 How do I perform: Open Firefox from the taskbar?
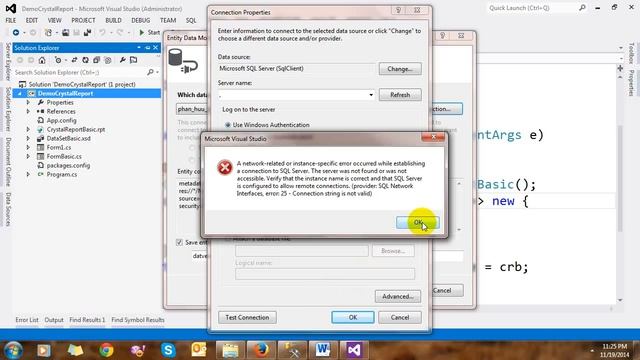[261, 350]
